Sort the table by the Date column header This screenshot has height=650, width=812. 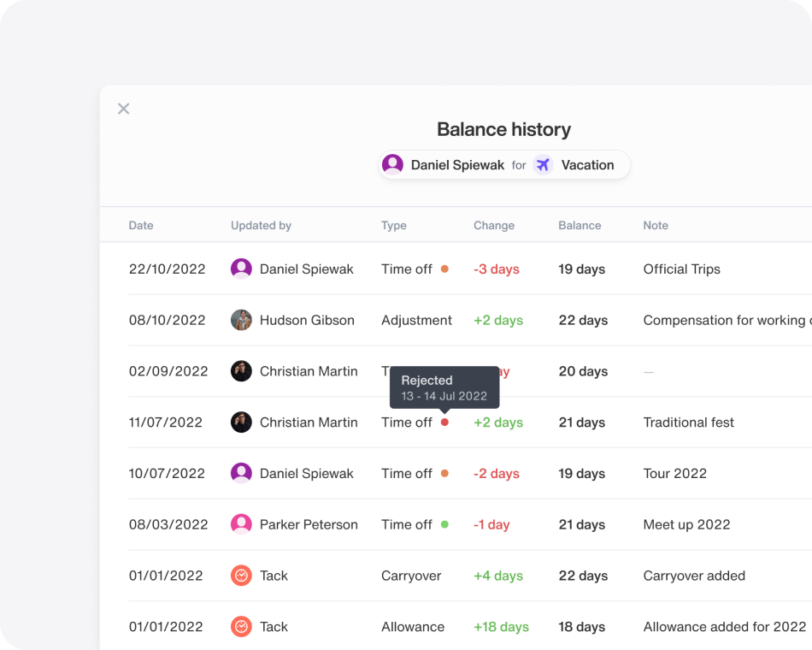pyautogui.click(x=140, y=225)
